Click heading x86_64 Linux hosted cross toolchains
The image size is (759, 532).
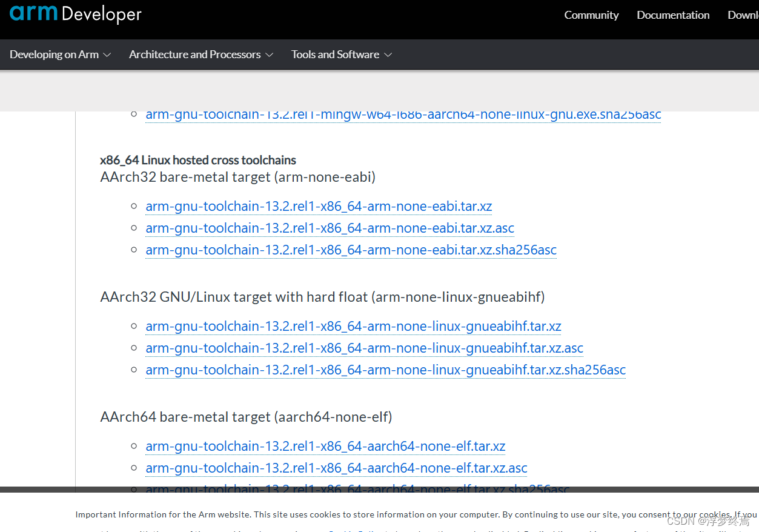point(198,160)
